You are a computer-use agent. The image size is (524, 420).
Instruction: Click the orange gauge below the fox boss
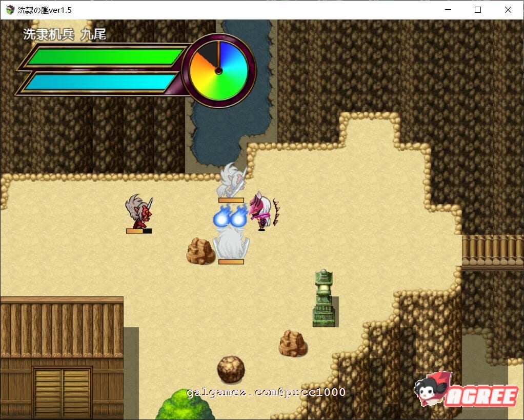pyautogui.click(x=231, y=261)
